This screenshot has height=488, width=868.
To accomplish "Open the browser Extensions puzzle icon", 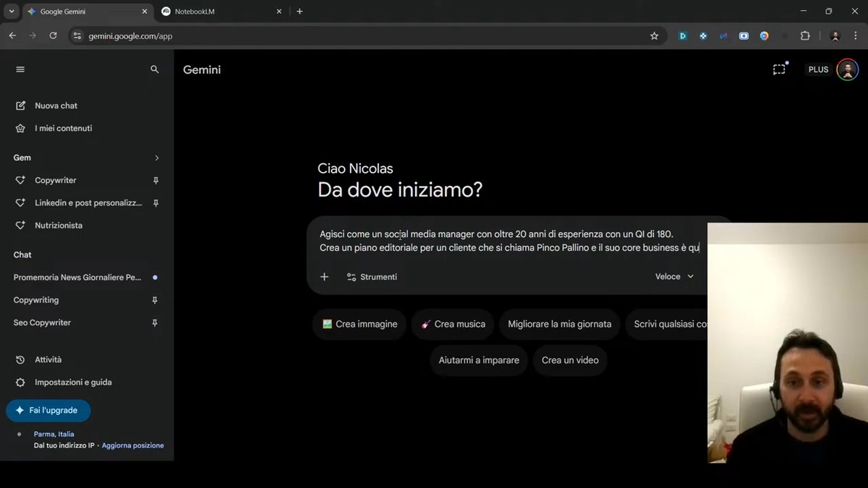I will 805,35.
